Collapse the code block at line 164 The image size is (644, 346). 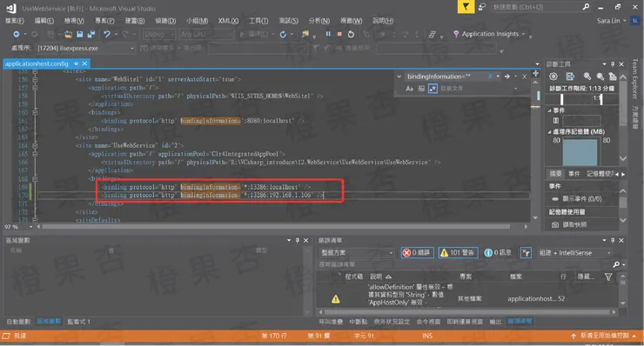point(35,145)
